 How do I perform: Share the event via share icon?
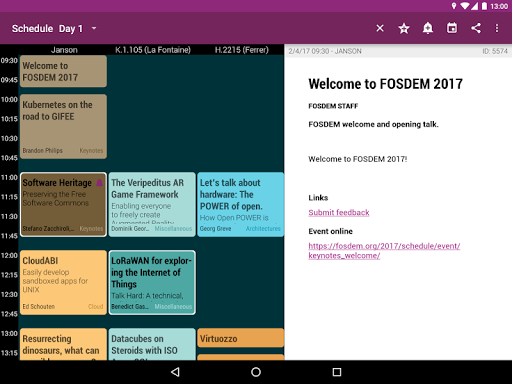coord(476,28)
